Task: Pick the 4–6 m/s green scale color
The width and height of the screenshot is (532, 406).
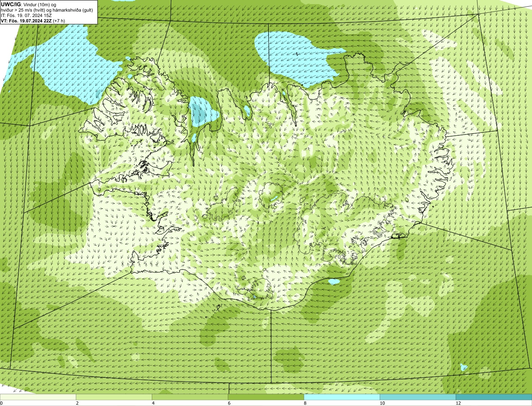Action: tap(190, 397)
